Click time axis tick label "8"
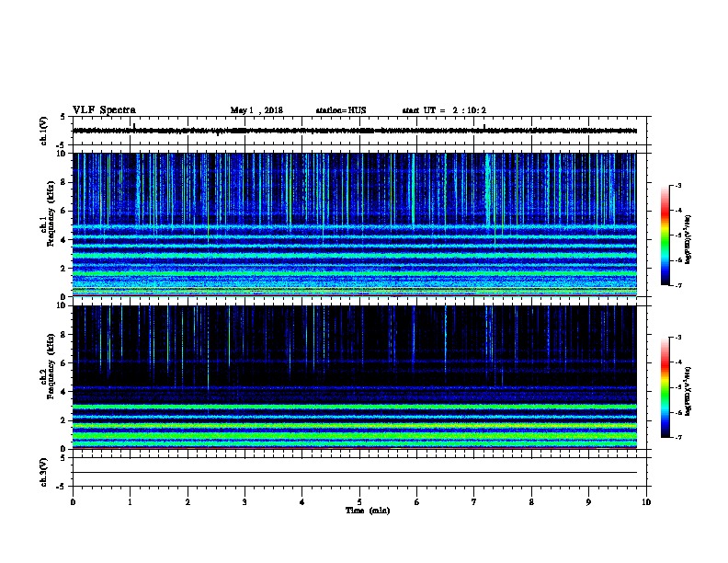The width and height of the screenshot is (728, 563). tap(531, 502)
